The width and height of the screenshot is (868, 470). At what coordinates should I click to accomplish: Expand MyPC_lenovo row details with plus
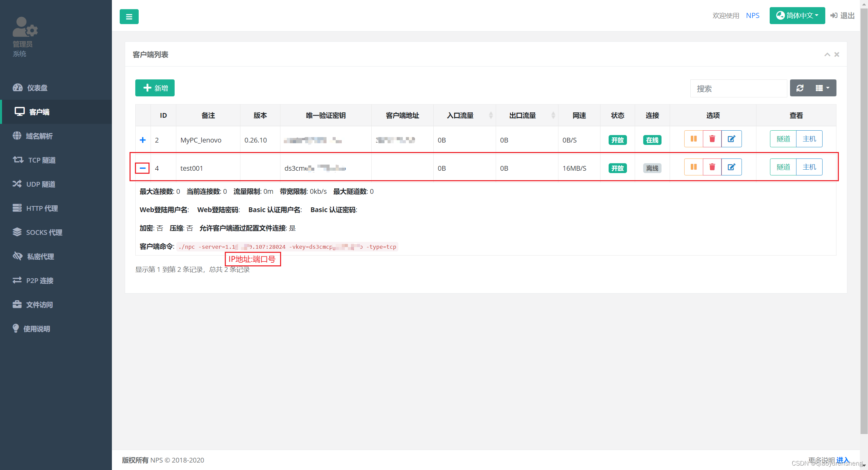pyautogui.click(x=143, y=140)
